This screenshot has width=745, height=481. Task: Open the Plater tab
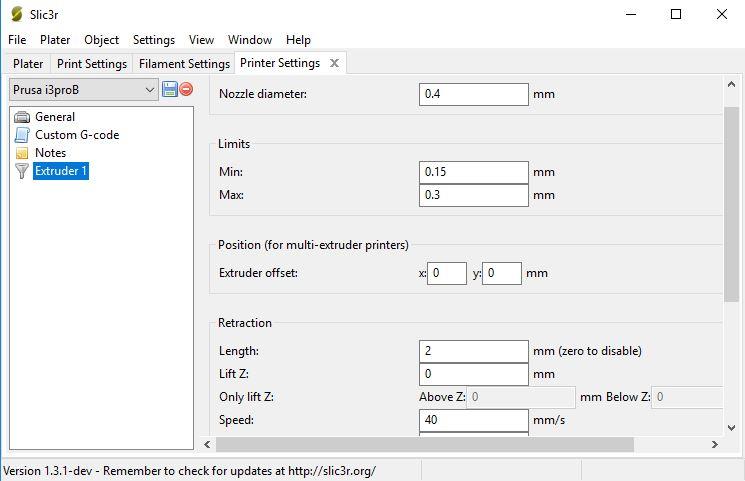pos(28,64)
